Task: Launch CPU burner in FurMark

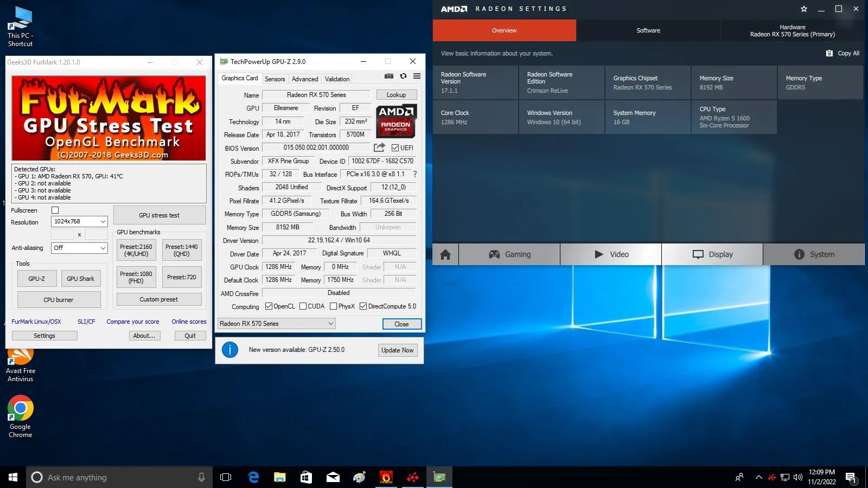Action: 59,299
